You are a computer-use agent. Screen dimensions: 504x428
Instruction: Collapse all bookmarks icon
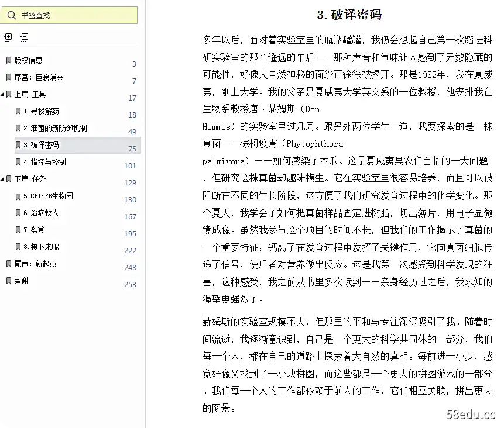point(24,37)
